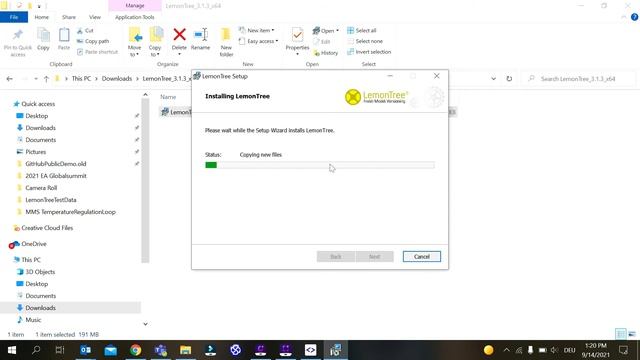Go back with the Explorer back arrow
Viewport: 640px width, 360px height.
click(x=10, y=79)
